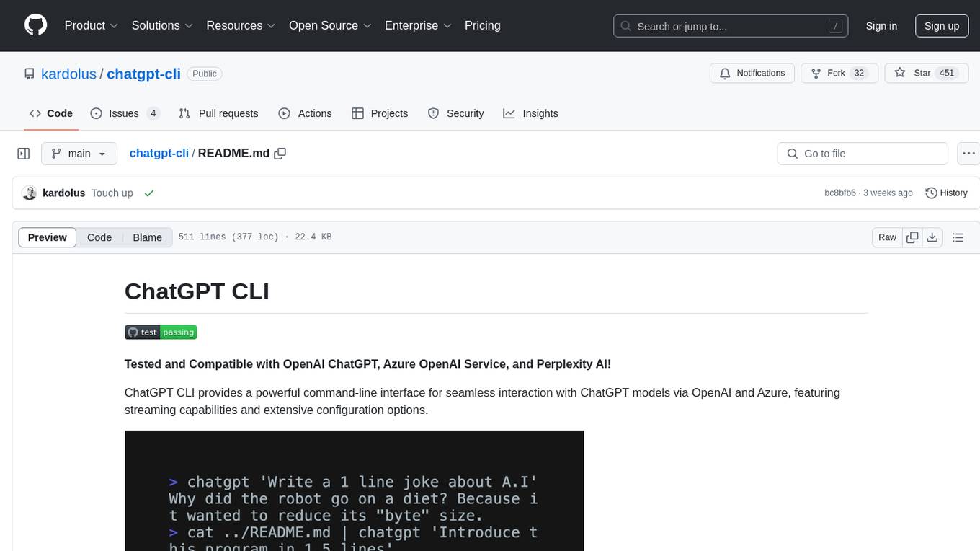Copy the README.md file path
980x551 pixels.
pyautogui.click(x=280, y=153)
